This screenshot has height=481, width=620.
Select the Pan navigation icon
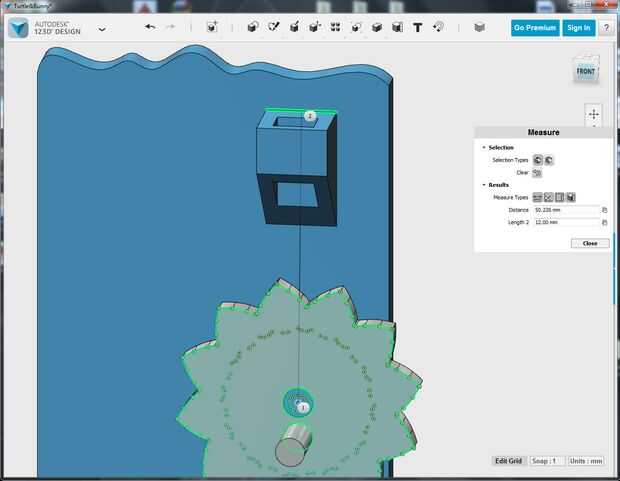[594, 115]
